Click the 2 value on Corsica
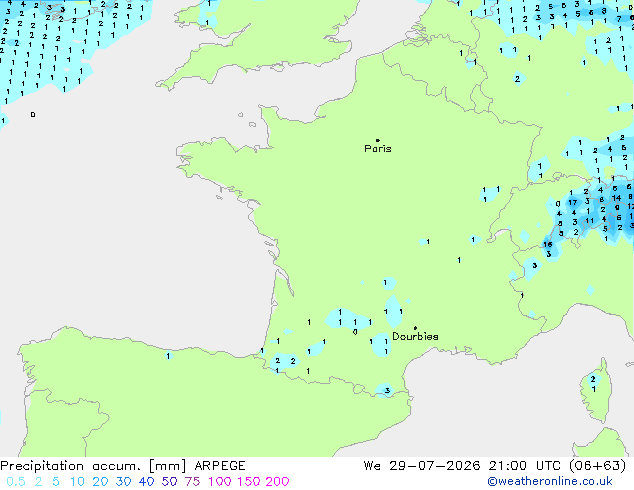 pos(593,379)
